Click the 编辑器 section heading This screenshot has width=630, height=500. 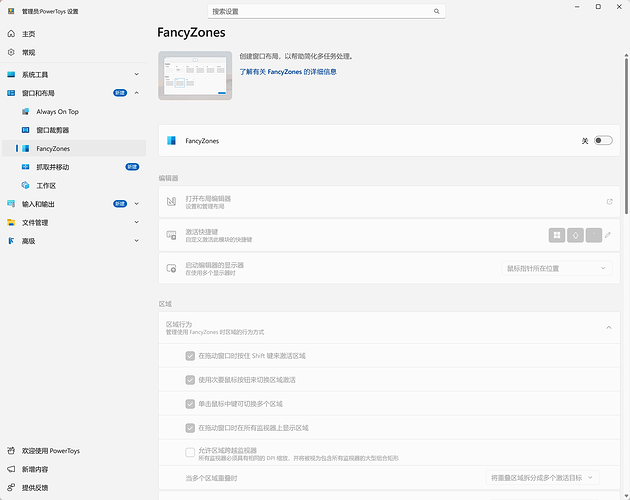click(x=168, y=178)
